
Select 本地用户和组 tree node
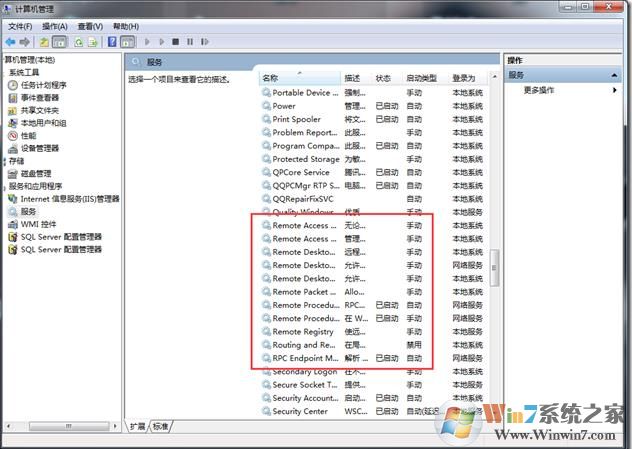click(37, 123)
